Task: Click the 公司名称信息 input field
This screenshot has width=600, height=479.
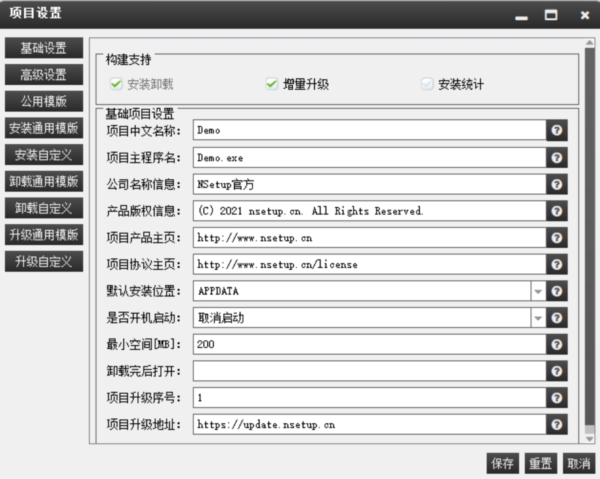Action: coord(370,184)
